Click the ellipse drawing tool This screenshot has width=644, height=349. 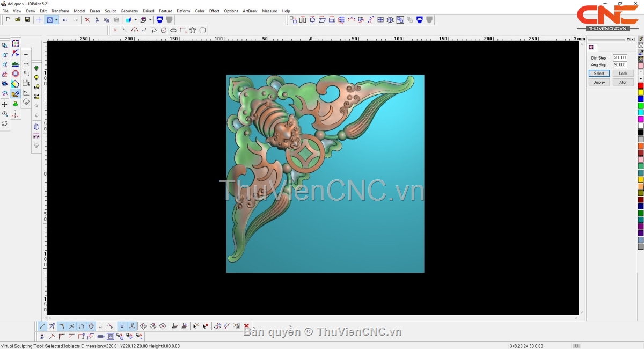pos(173,31)
